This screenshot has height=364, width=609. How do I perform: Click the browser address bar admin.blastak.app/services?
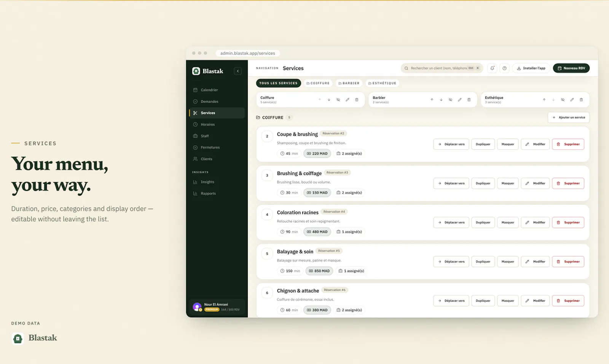point(247,53)
